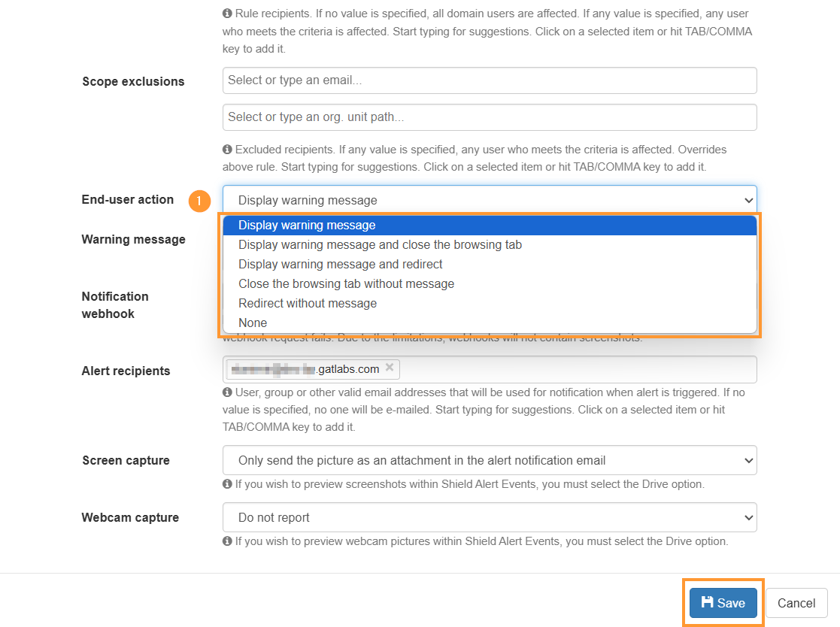Click info icon below Webcam capture dropdown
This screenshot has width=840, height=627.
coord(227,541)
